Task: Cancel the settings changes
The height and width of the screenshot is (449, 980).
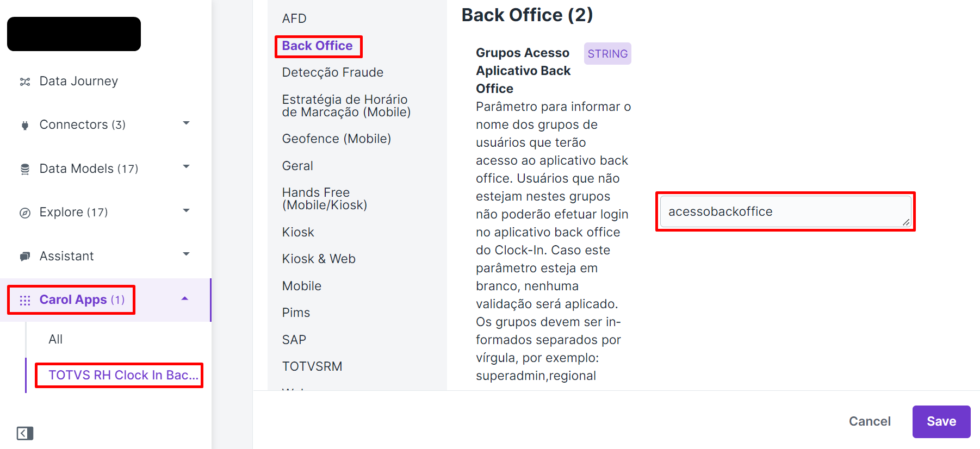Action: [870, 421]
